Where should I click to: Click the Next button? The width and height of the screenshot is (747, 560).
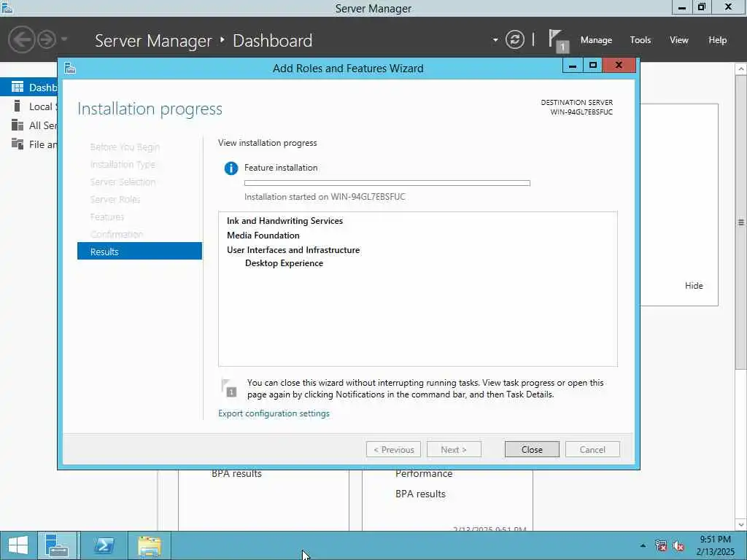[454, 449]
